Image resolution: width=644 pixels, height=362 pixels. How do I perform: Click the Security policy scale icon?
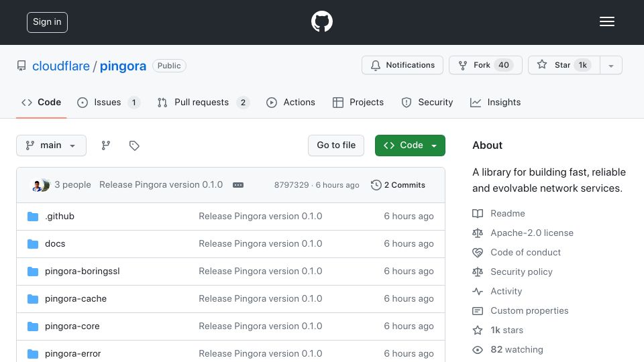pos(478,271)
